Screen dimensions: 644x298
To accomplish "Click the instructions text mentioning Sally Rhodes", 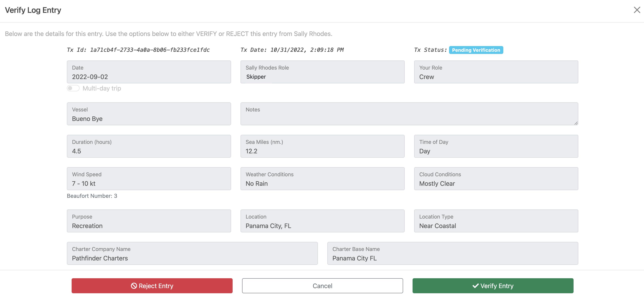I will click(168, 34).
